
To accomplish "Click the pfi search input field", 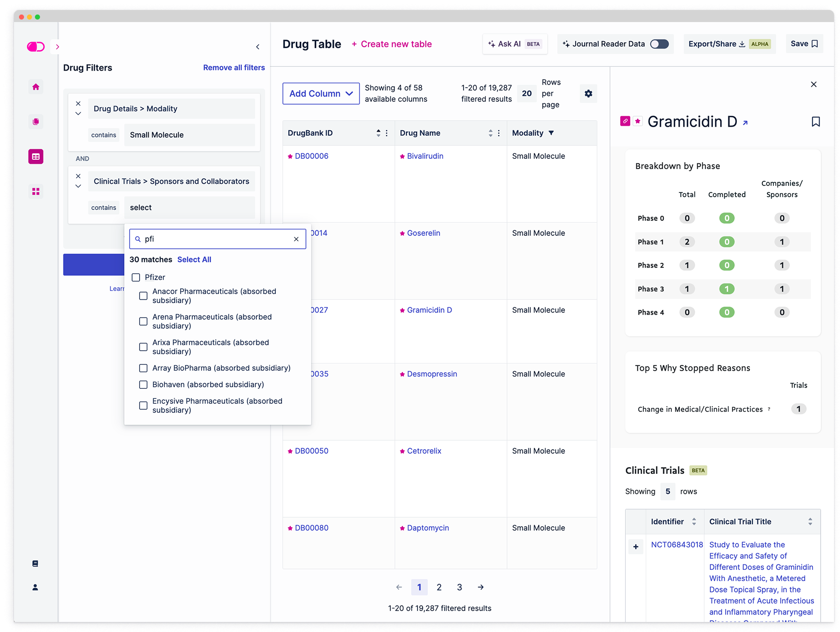I will click(x=218, y=239).
